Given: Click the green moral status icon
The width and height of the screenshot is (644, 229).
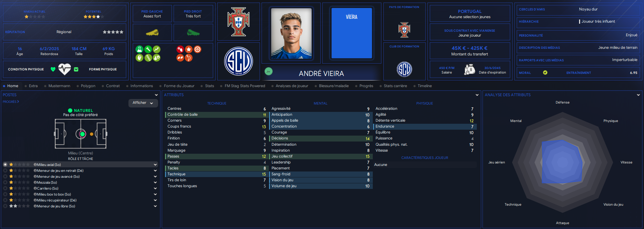Looking at the screenshot, I should 545,72.
